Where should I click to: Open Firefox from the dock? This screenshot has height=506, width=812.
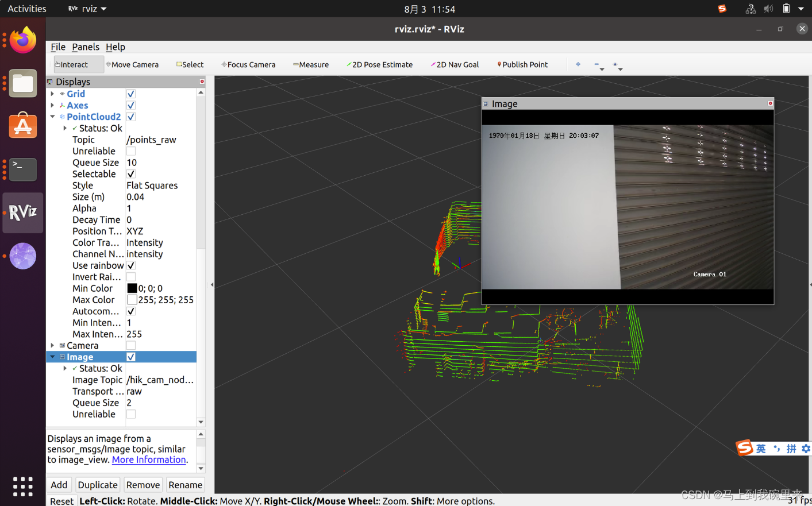click(x=23, y=40)
